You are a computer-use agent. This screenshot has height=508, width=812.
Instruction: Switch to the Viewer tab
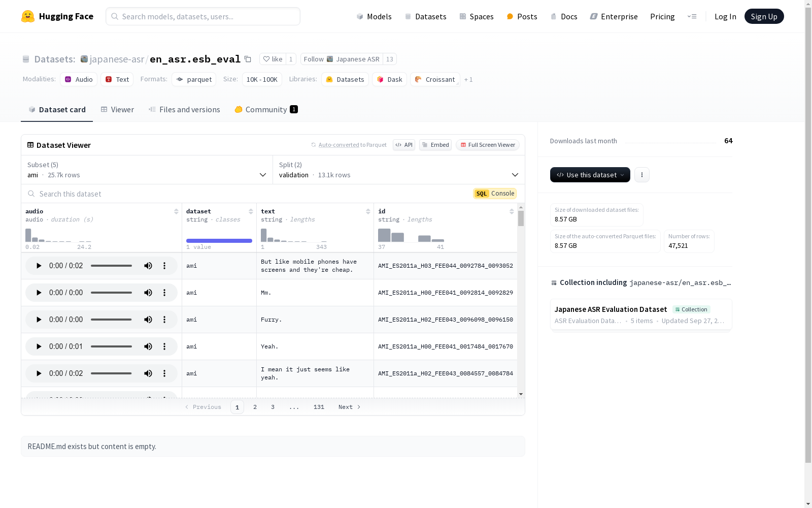pyautogui.click(x=117, y=110)
